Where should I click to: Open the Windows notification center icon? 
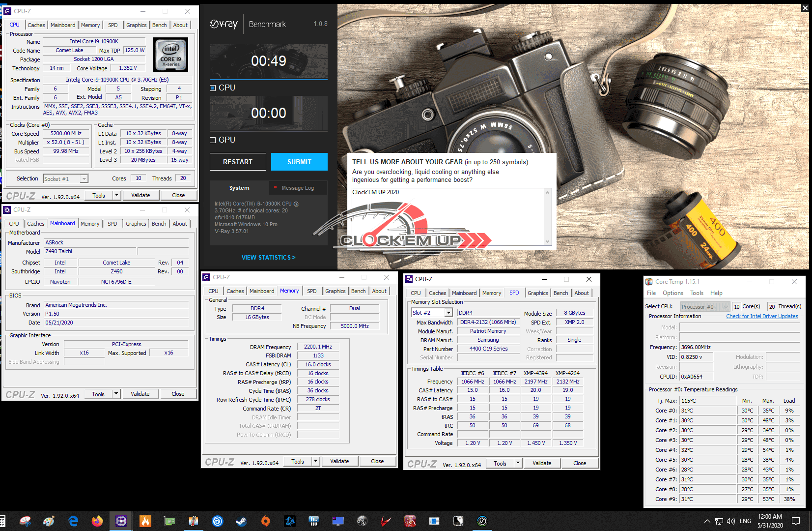click(x=796, y=521)
